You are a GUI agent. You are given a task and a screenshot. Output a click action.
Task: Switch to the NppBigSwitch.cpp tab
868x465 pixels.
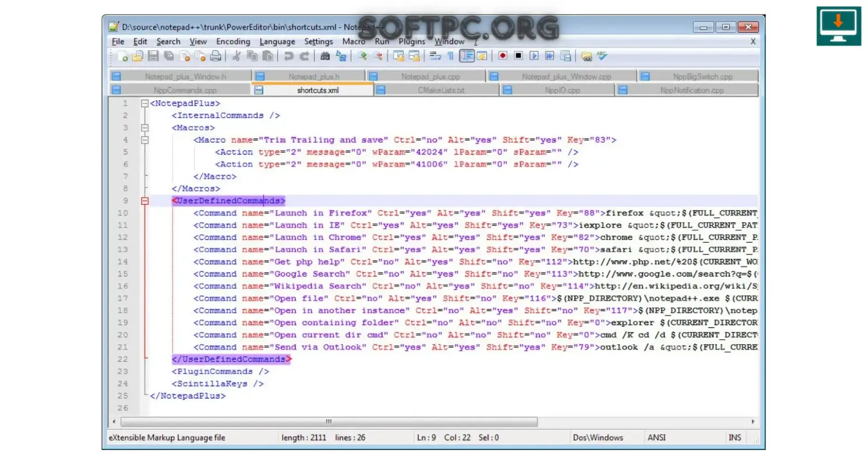[x=698, y=76]
